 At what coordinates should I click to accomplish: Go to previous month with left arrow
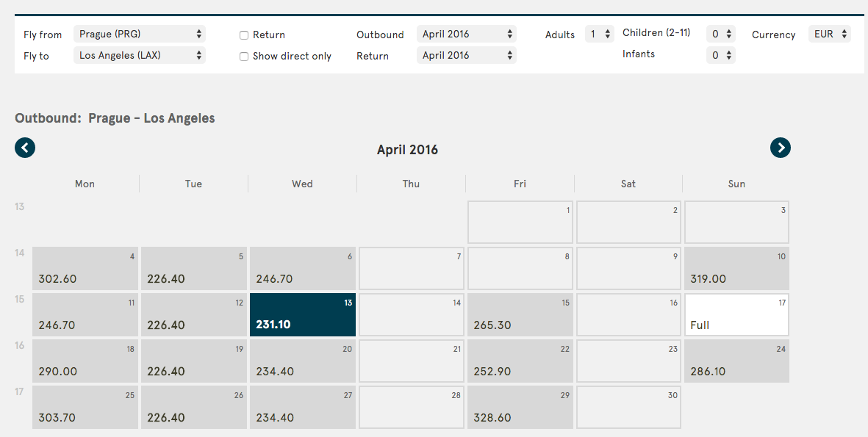click(25, 148)
